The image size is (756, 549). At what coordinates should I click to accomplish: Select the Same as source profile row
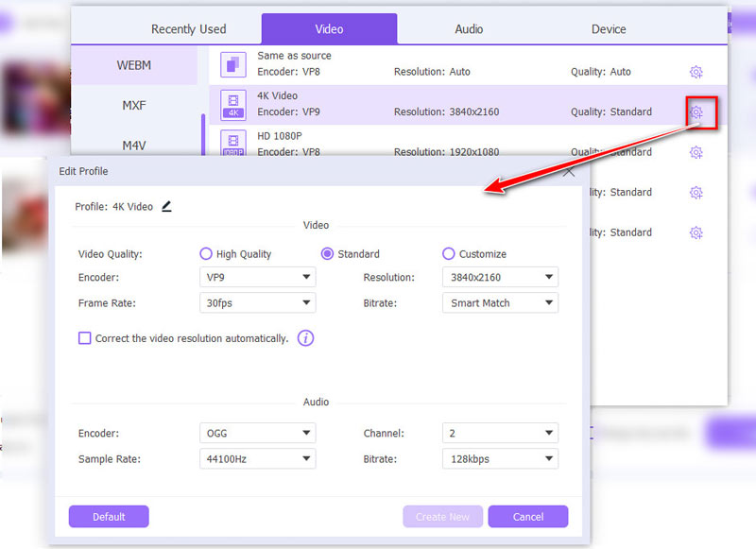[468, 64]
